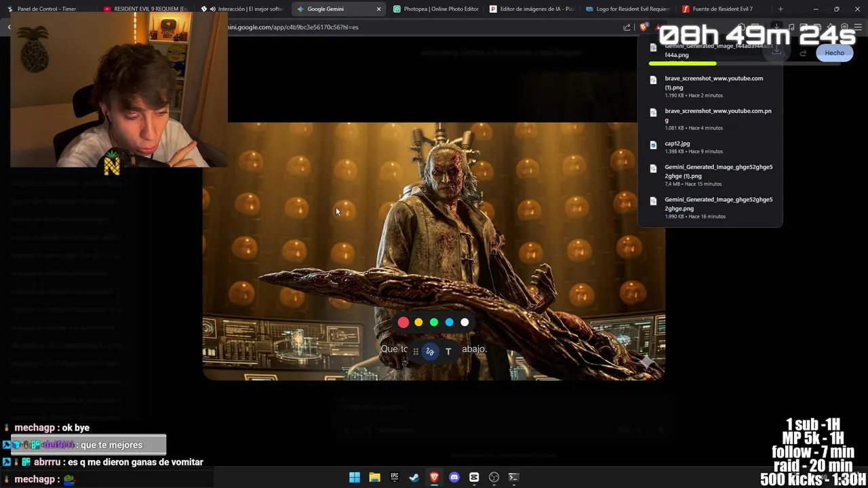Switch to the Fuente de Resident Evil 7 tab

pyautogui.click(x=725, y=9)
